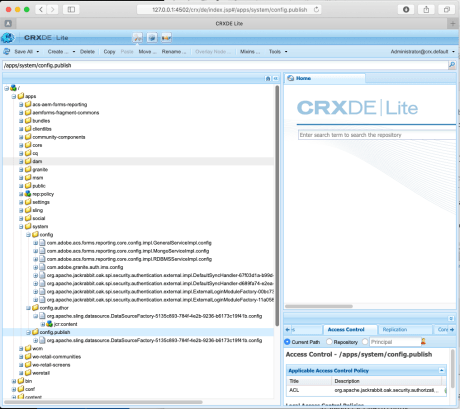
Task: Click Safari's back navigation arrow
Action: click(x=41, y=9)
